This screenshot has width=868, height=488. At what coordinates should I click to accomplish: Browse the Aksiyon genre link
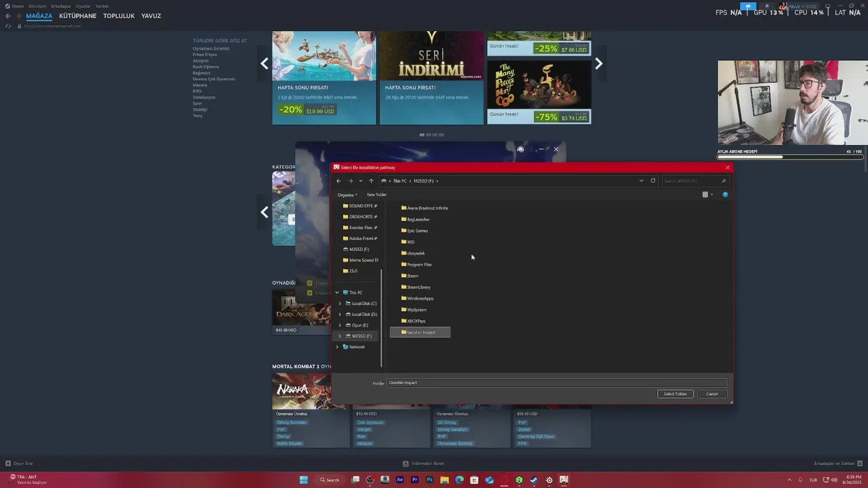coord(201,61)
